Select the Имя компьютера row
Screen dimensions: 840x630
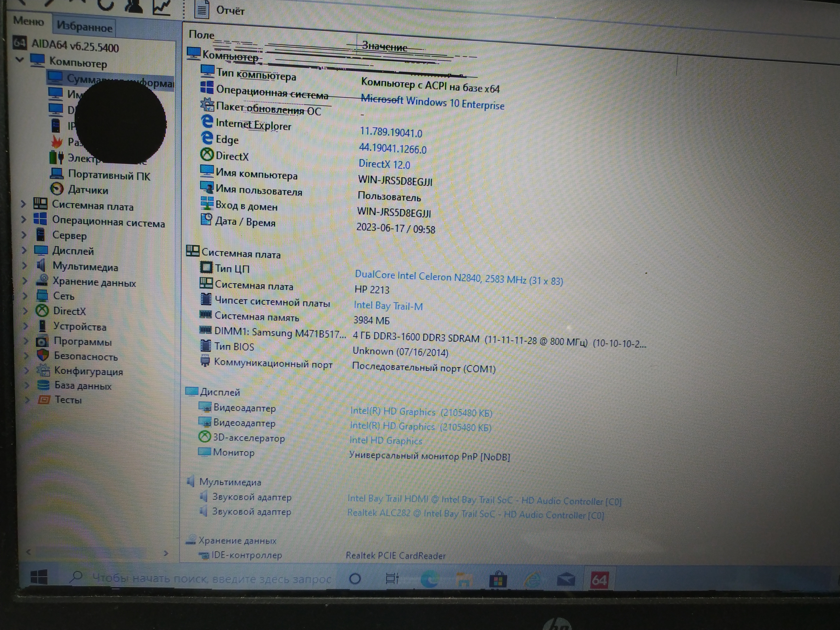pos(317,177)
